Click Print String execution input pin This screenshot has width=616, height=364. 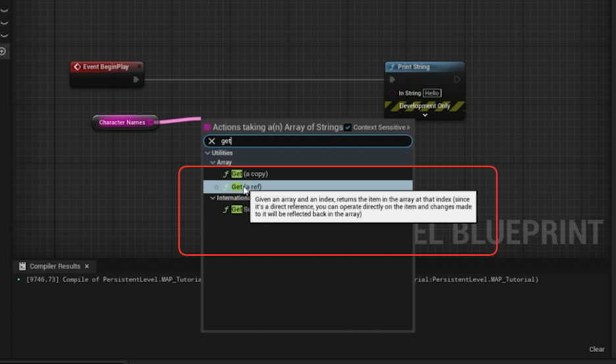coord(392,80)
